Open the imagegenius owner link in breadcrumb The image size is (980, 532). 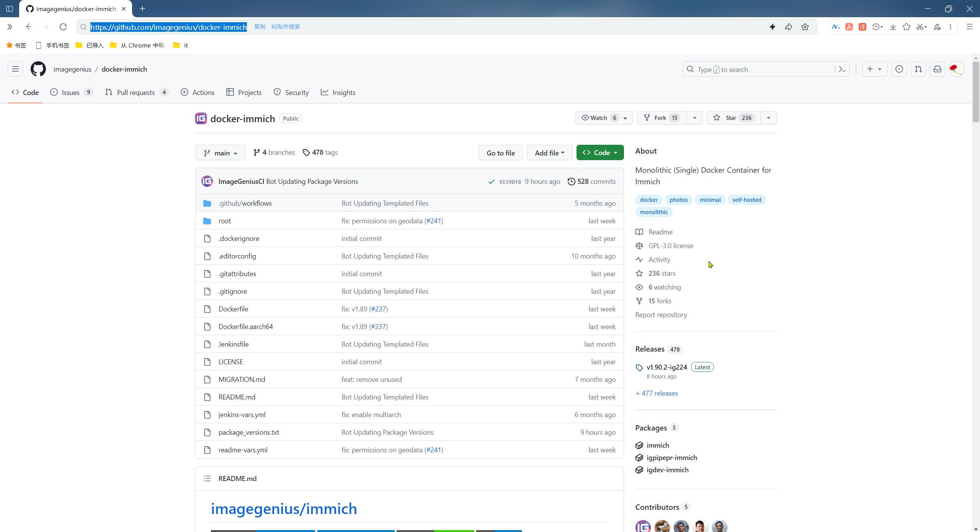coord(72,69)
